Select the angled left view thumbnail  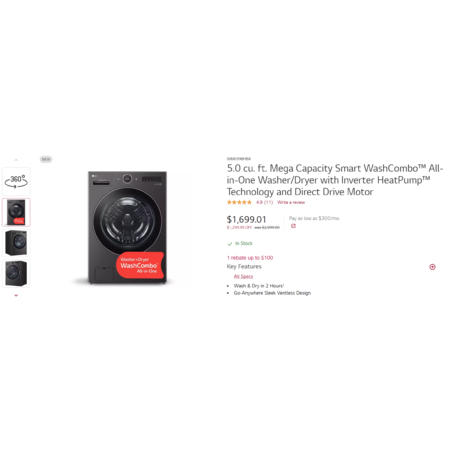16,243
